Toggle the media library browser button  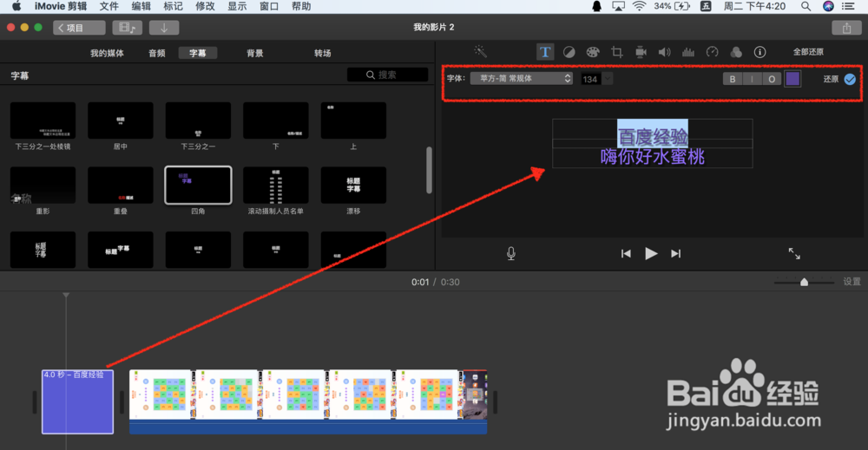coord(128,28)
